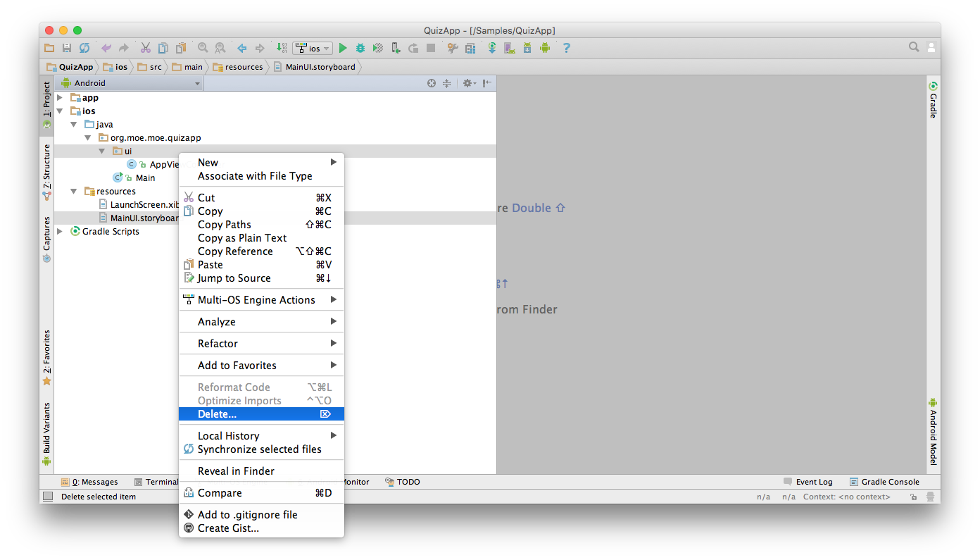Image resolution: width=980 pixels, height=560 pixels.
Task: Open the project panel gear settings menu
Action: click(469, 83)
